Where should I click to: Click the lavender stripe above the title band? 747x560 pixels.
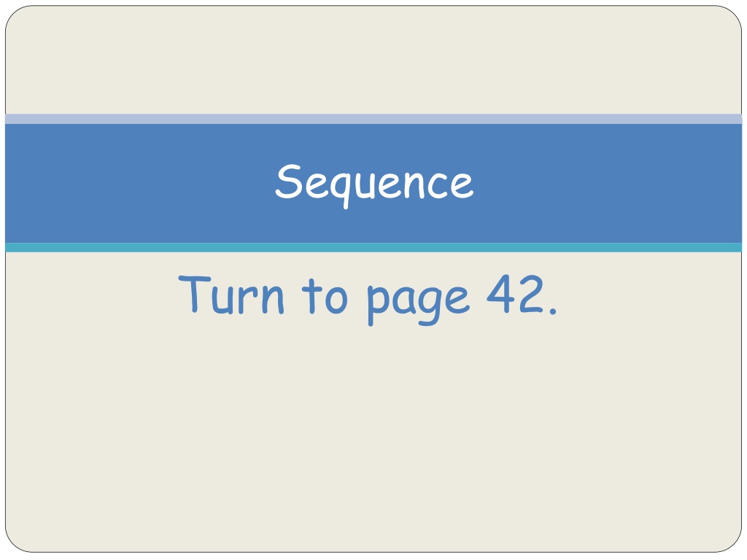click(x=373, y=119)
